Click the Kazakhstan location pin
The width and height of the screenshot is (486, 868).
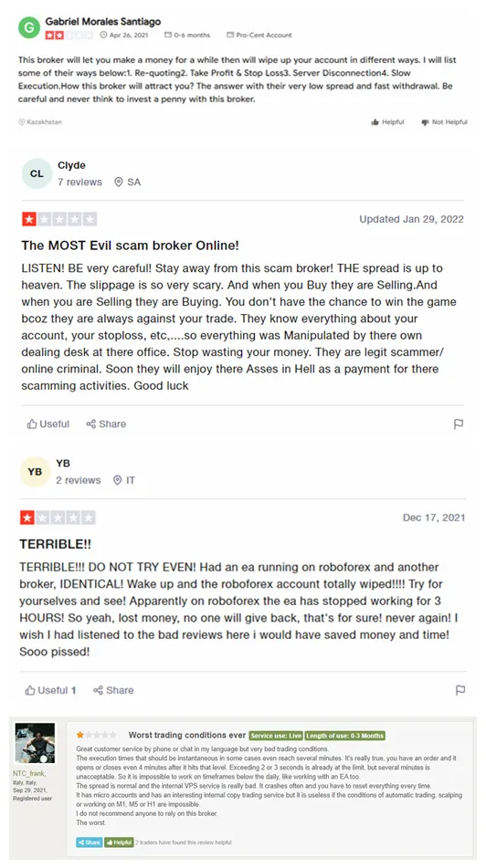click(22, 121)
